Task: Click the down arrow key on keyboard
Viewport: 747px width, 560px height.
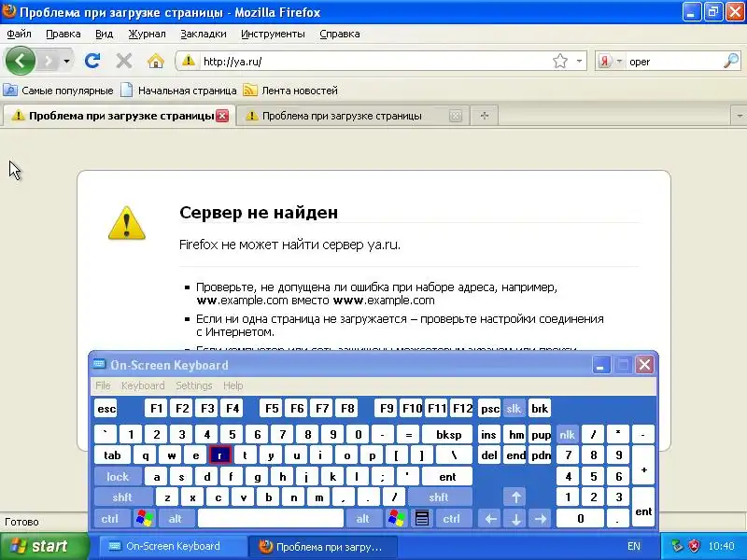Action: click(x=516, y=518)
